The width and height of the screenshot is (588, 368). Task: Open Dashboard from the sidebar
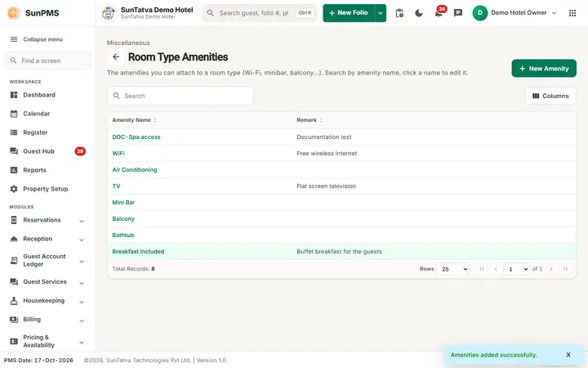click(39, 95)
